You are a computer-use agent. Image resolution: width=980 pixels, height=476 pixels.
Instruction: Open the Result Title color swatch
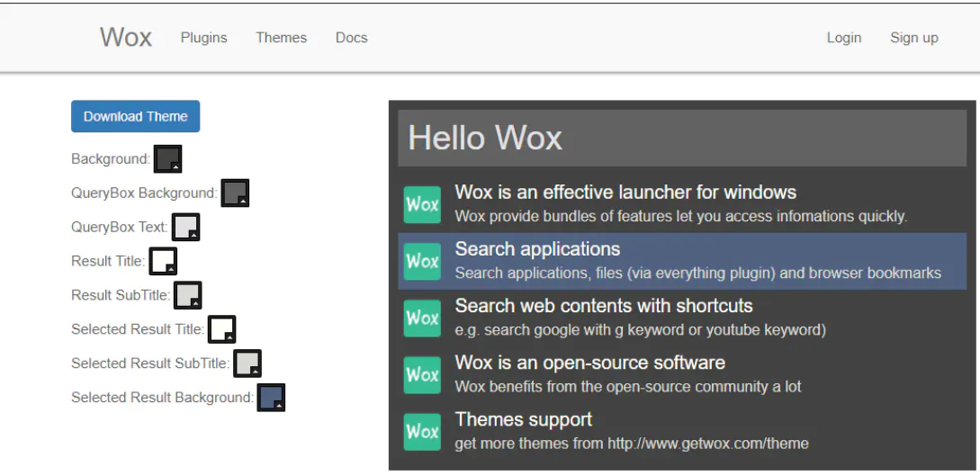[163, 261]
